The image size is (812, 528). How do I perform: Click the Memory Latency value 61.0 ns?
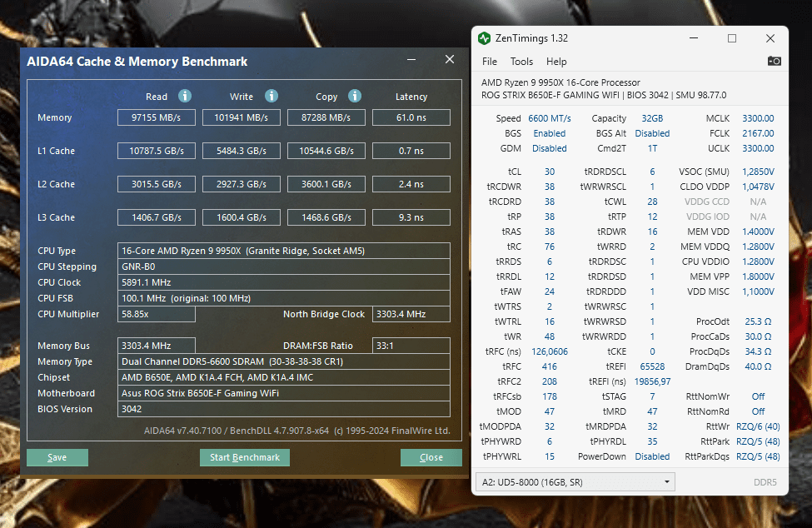click(x=411, y=117)
